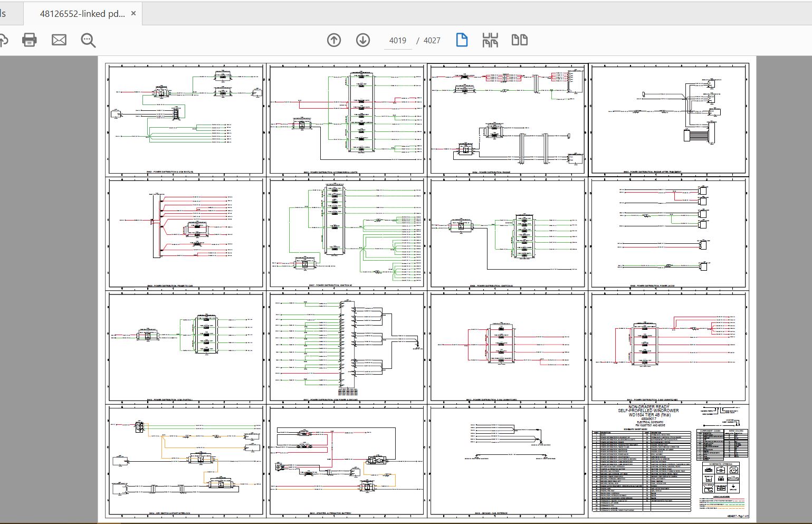Click the share upload icon at toolbar left
This screenshot has height=524, width=812.
click(x=3, y=40)
